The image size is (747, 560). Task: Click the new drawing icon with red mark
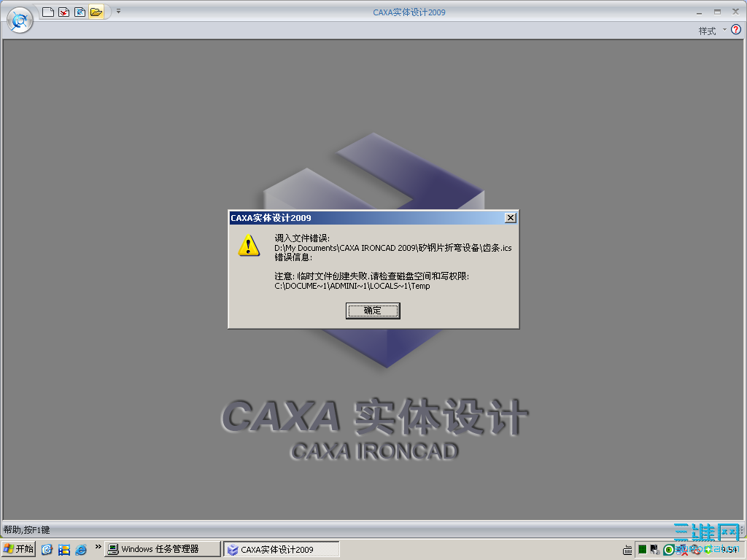click(64, 12)
